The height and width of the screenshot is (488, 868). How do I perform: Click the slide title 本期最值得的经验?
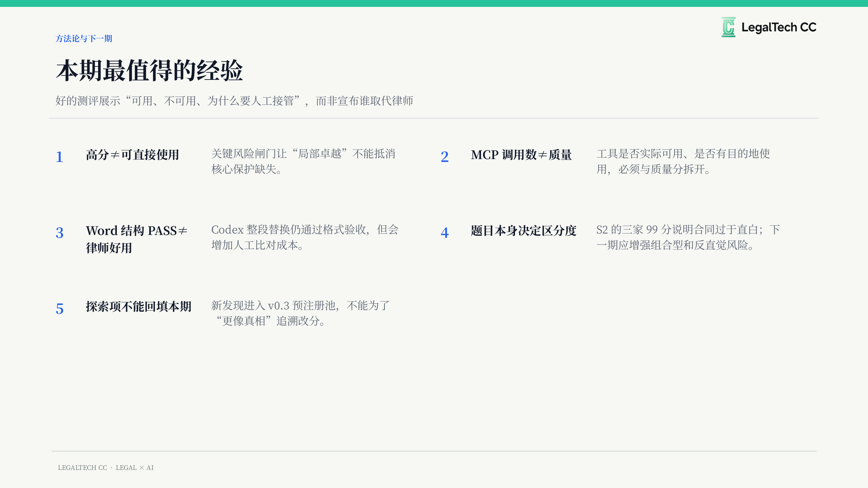click(x=149, y=70)
